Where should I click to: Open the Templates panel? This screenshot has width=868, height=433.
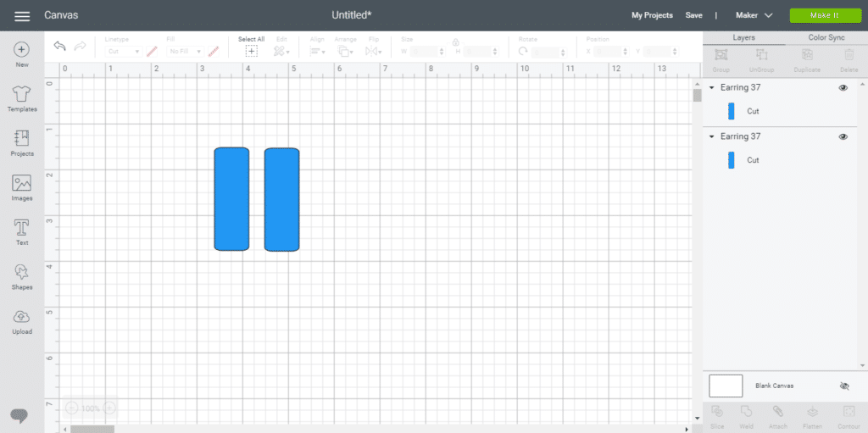coord(22,98)
